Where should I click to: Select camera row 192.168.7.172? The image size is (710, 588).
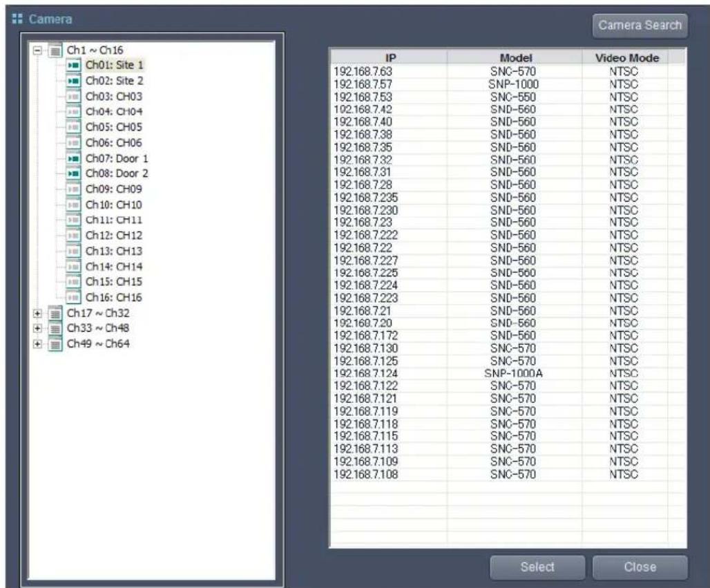(508, 336)
